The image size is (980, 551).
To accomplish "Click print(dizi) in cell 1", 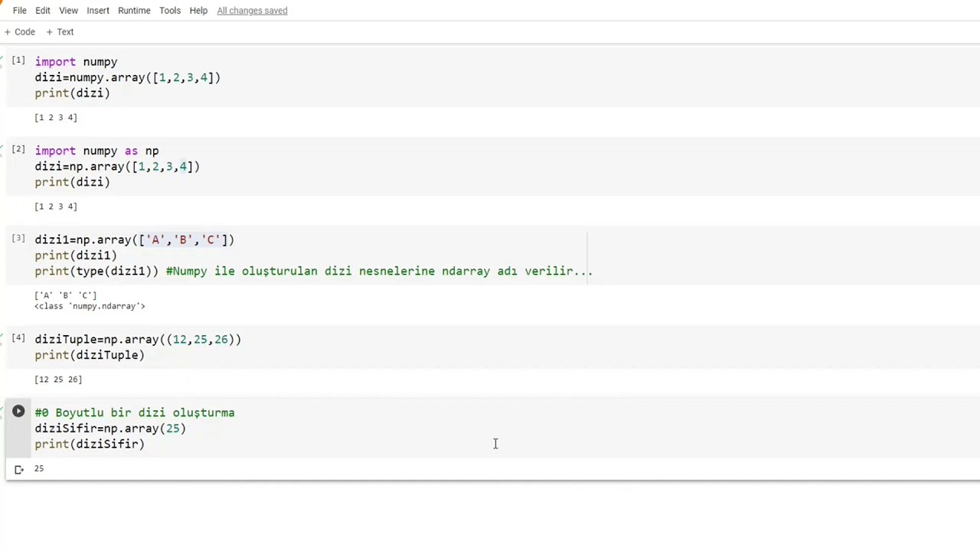I will coord(72,93).
